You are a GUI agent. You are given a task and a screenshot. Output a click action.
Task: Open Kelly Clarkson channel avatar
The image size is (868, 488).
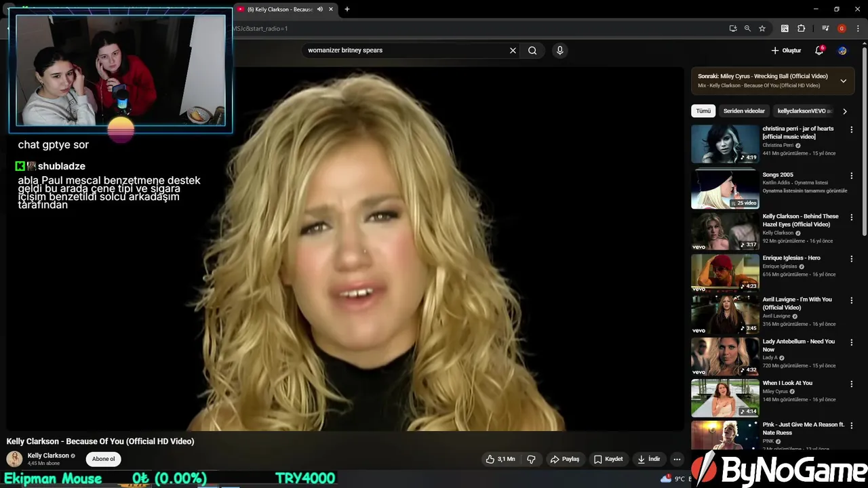pyautogui.click(x=14, y=459)
